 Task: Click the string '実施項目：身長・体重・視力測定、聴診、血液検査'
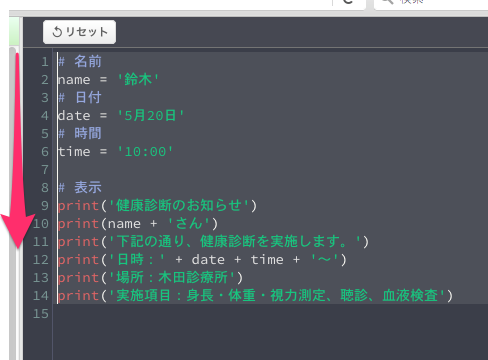point(277,296)
